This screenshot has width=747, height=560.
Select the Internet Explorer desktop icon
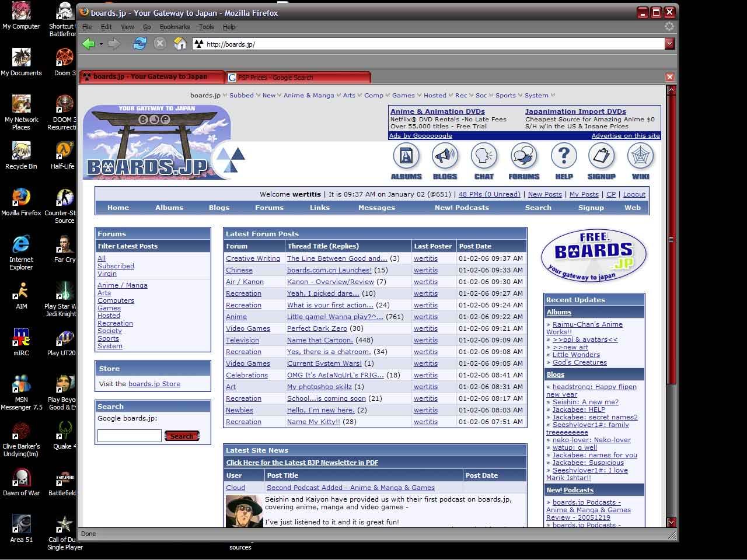(x=21, y=253)
